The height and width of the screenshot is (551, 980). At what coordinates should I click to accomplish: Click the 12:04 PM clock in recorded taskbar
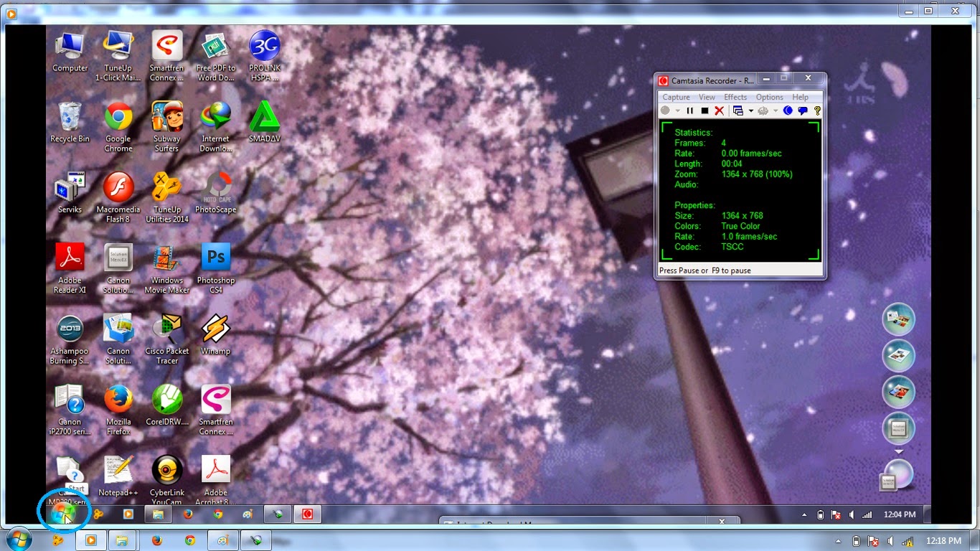899,514
